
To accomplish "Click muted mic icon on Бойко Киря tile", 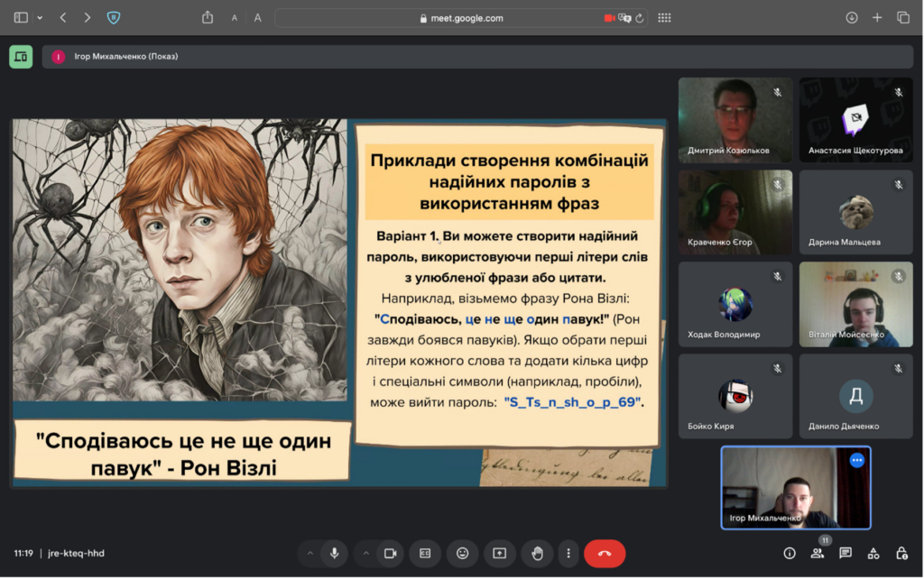I will 778,368.
